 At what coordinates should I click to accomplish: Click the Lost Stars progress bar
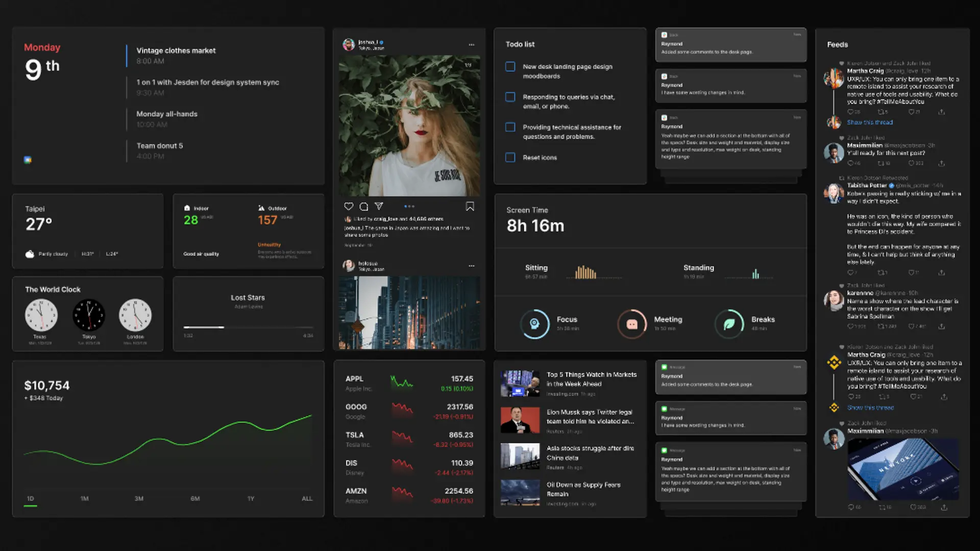click(x=248, y=327)
